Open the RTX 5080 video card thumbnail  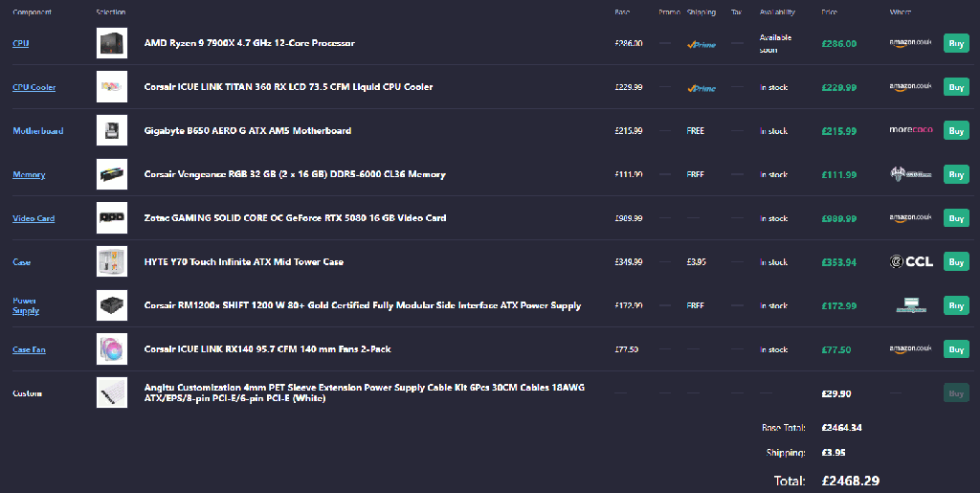point(112,218)
